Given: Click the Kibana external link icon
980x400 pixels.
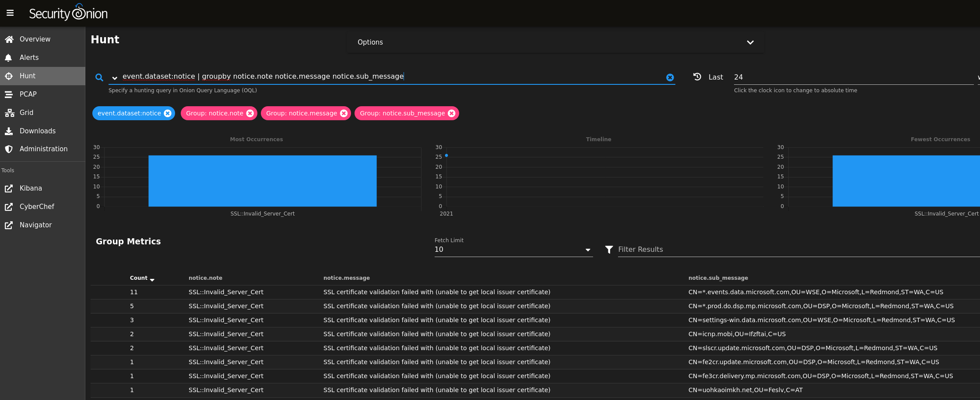Looking at the screenshot, I should pos(9,188).
